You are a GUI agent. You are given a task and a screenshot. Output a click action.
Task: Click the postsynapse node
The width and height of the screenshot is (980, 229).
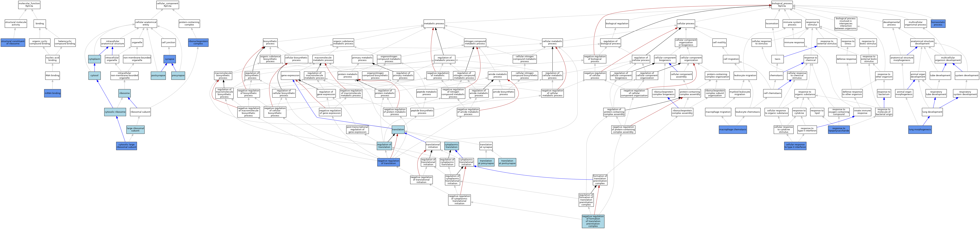158,75
